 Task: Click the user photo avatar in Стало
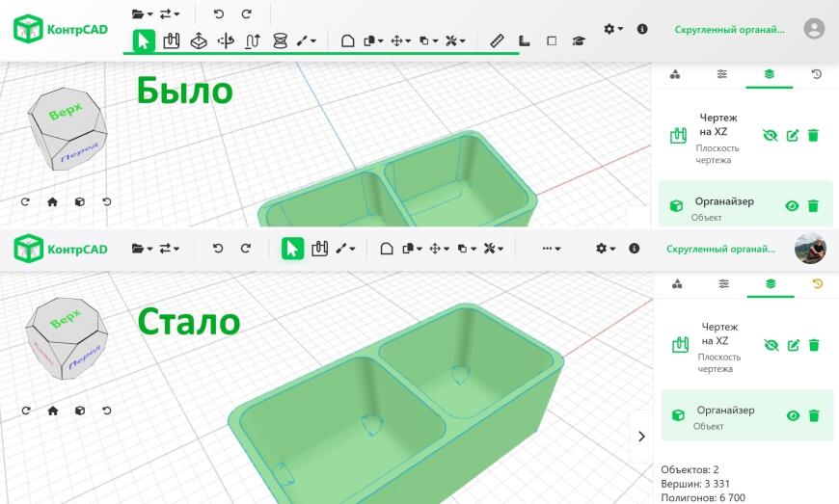coord(810,248)
